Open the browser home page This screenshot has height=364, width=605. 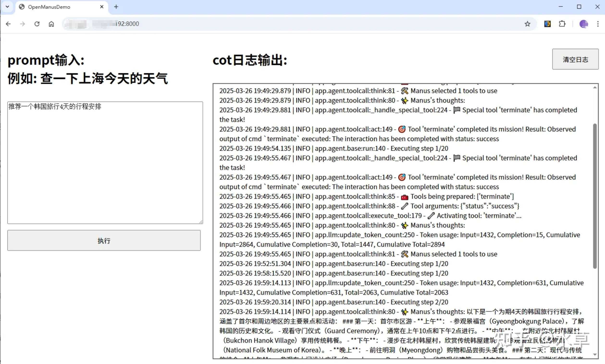51,24
